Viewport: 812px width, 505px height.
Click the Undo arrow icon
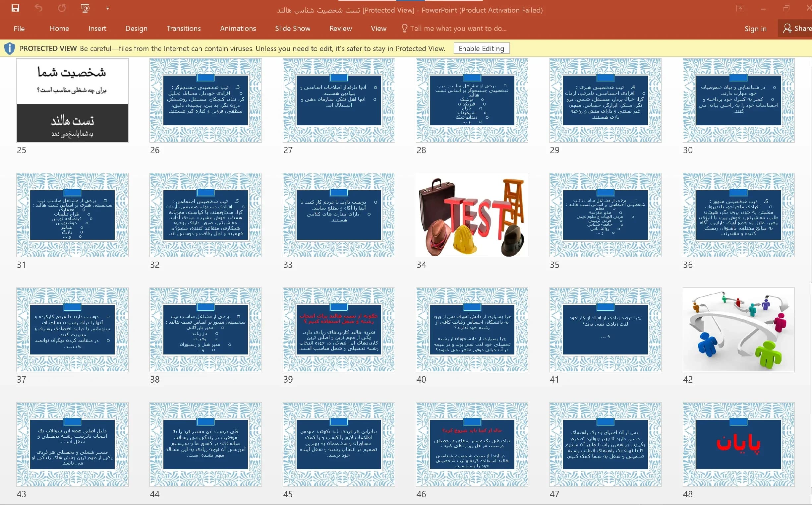[x=39, y=8]
